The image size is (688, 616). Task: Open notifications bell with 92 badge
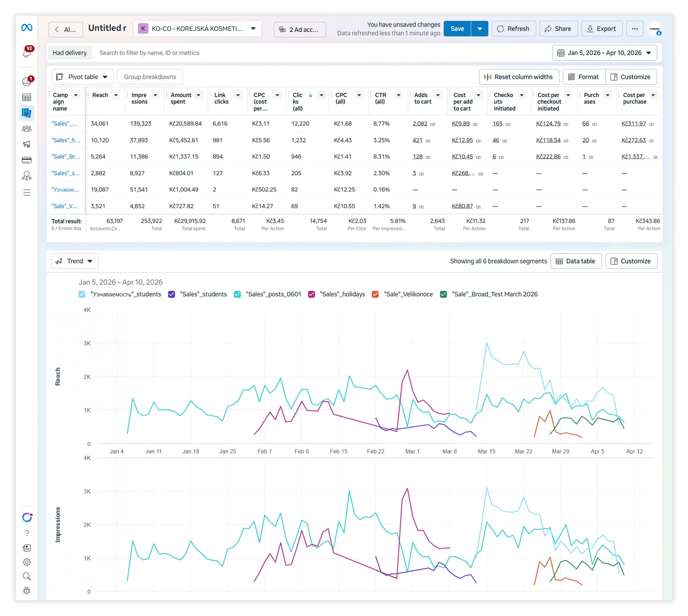tap(27, 52)
